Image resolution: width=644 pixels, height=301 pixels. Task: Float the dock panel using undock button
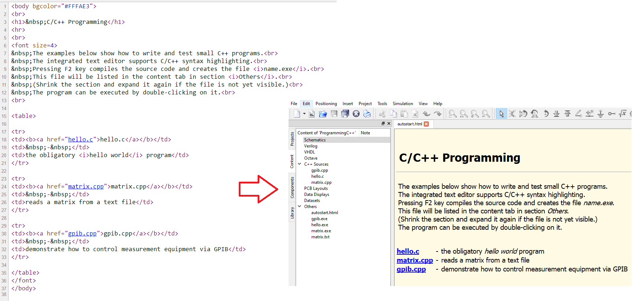(x=383, y=124)
